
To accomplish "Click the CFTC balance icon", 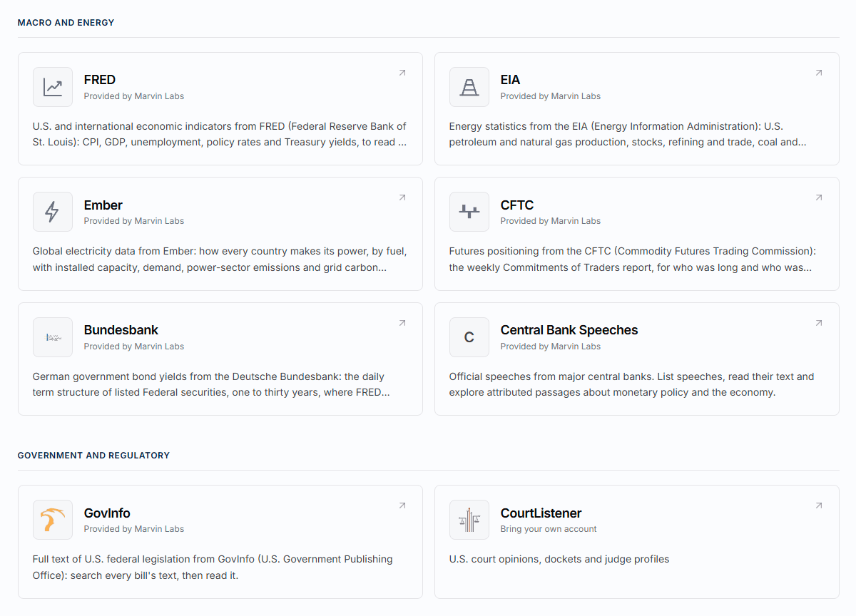I will point(469,212).
